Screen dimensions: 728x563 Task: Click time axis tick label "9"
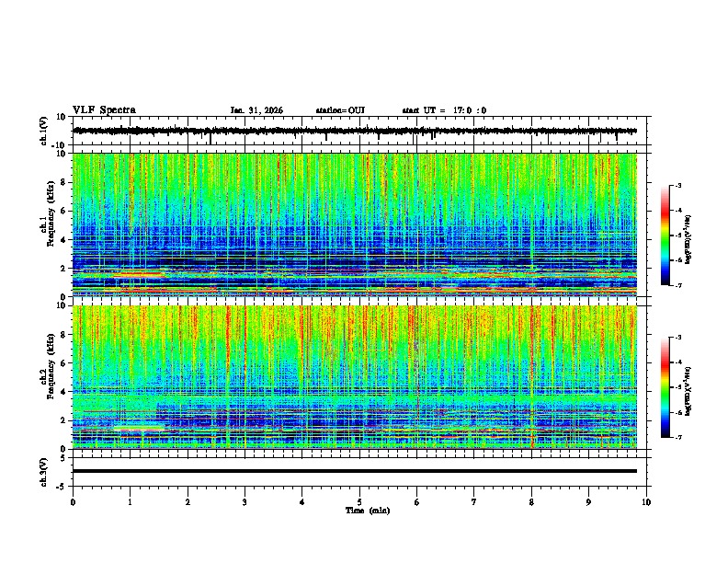click(x=588, y=502)
